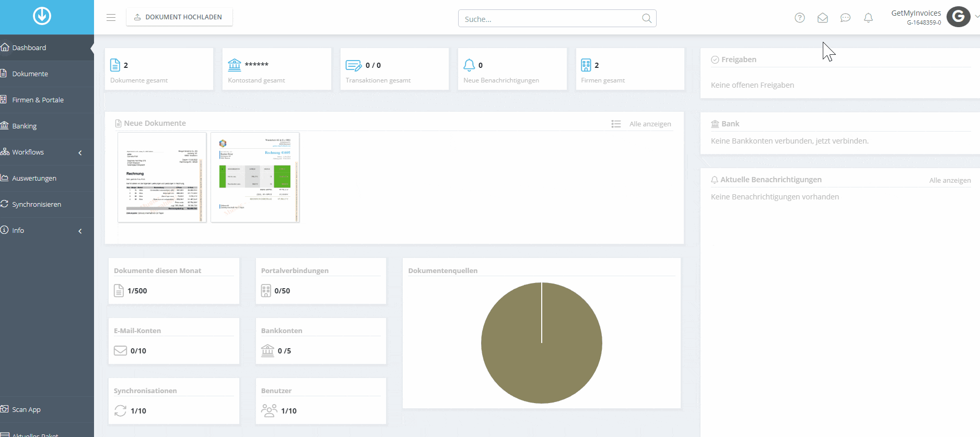980x437 pixels.
Task: Click the Dokument hochladen button
Action: (179, 17)
